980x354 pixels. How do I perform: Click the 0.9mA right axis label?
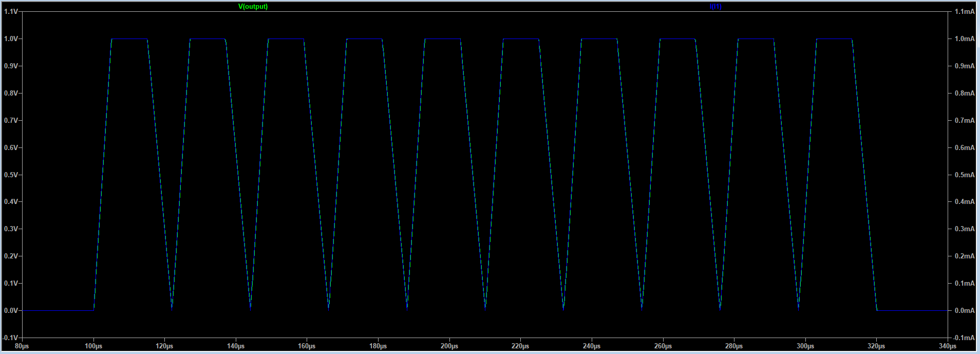964,66
